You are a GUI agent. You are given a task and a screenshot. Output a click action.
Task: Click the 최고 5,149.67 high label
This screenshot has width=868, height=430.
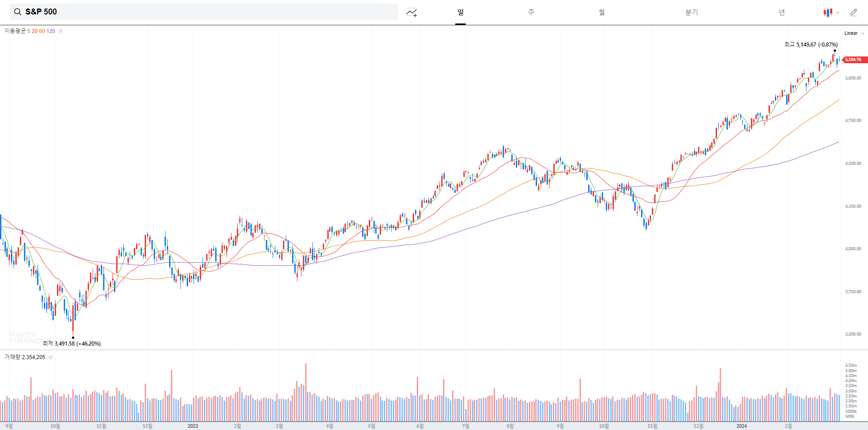(x=811, y=45)
